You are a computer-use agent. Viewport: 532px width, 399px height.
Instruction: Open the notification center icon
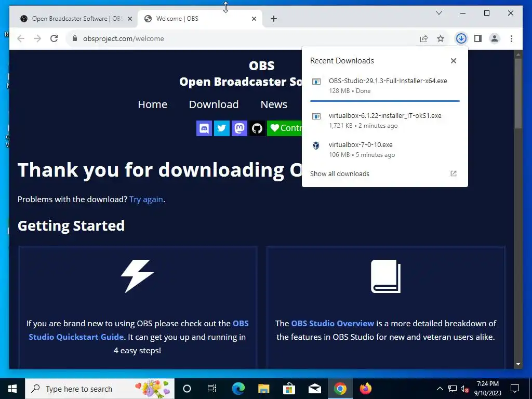click(515, 389)
